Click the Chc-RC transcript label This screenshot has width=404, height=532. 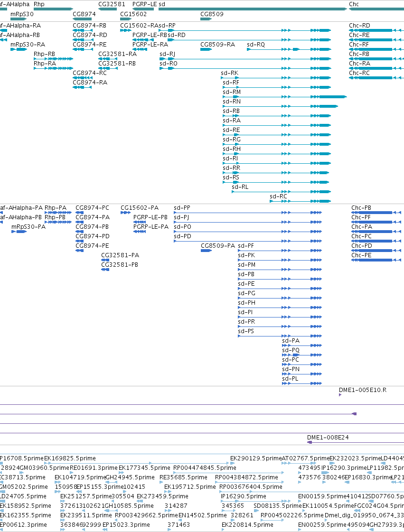click(359, 73)
